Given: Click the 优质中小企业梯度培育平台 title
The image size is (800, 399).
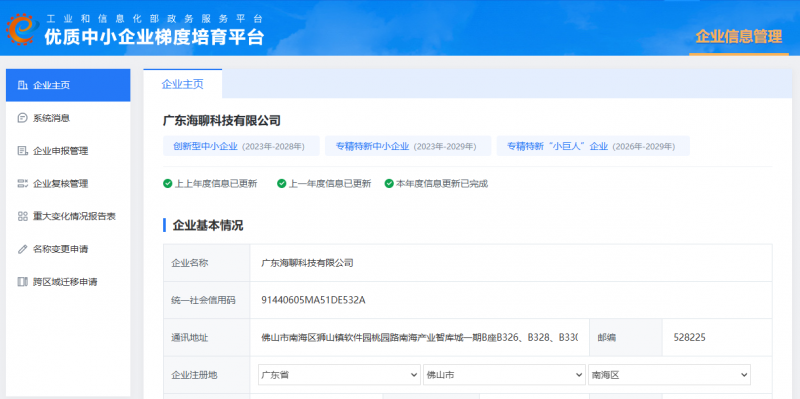Looking at the screenshot, I should click(x=154, y=37).
